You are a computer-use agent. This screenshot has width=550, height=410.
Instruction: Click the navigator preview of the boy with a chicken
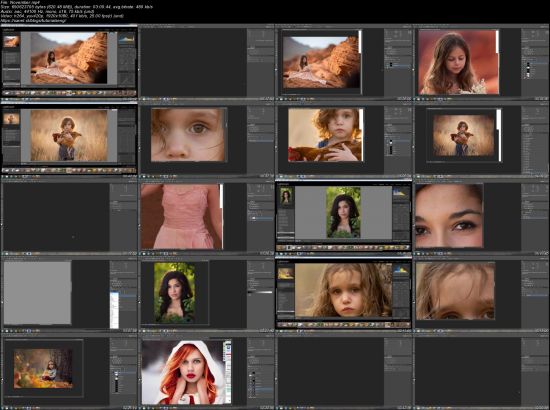pyautogui.click(x=12, y=119)
